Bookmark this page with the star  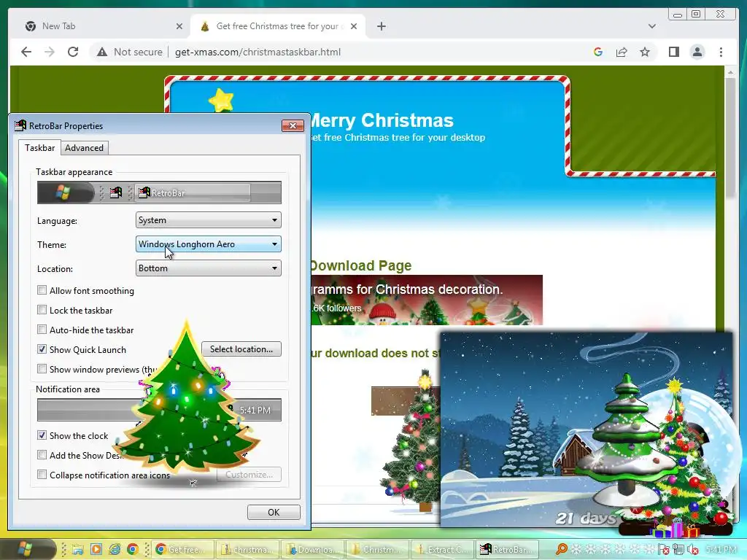[x=645, y=52]
